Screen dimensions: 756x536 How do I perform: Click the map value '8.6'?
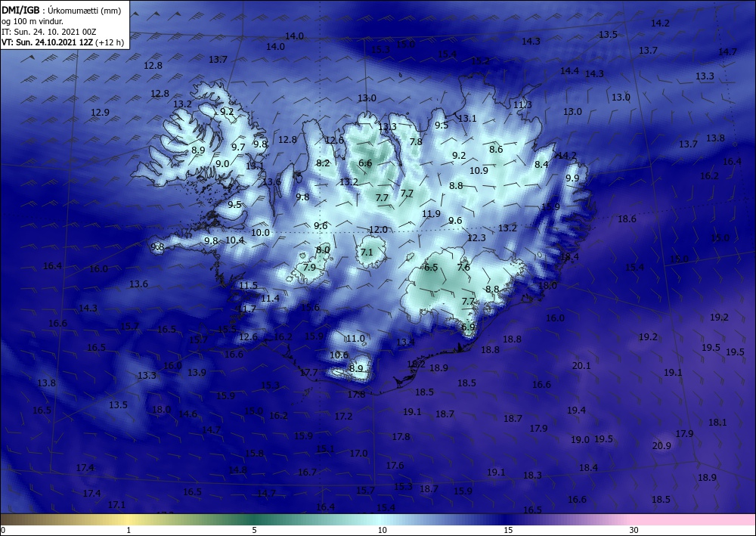click(x=496, y=150)
